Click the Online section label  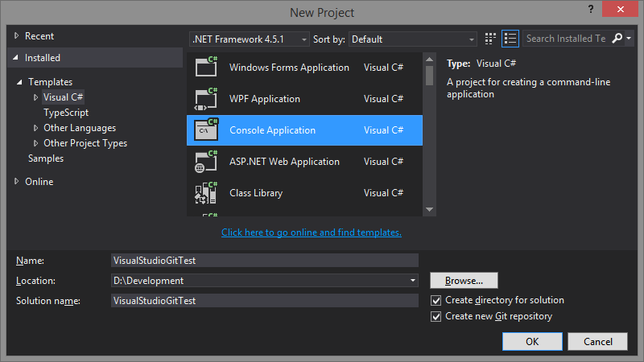pyautogui.click(x=39, y=182)
